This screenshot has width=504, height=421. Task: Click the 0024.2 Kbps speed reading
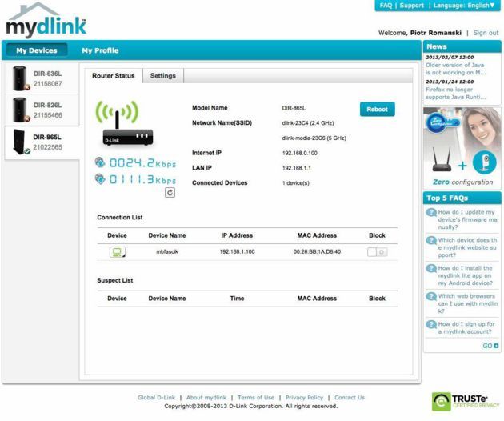pyautogui.click(x=142, y=163)
